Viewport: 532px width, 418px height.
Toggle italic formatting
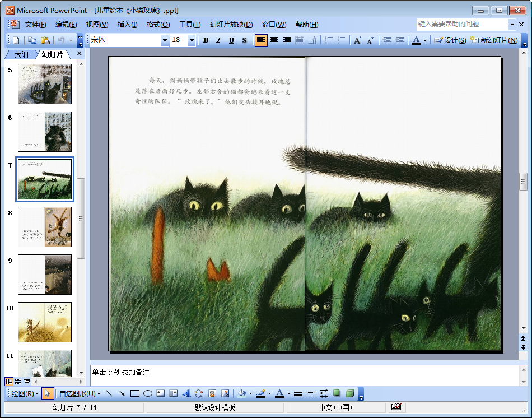pos(218,40)
